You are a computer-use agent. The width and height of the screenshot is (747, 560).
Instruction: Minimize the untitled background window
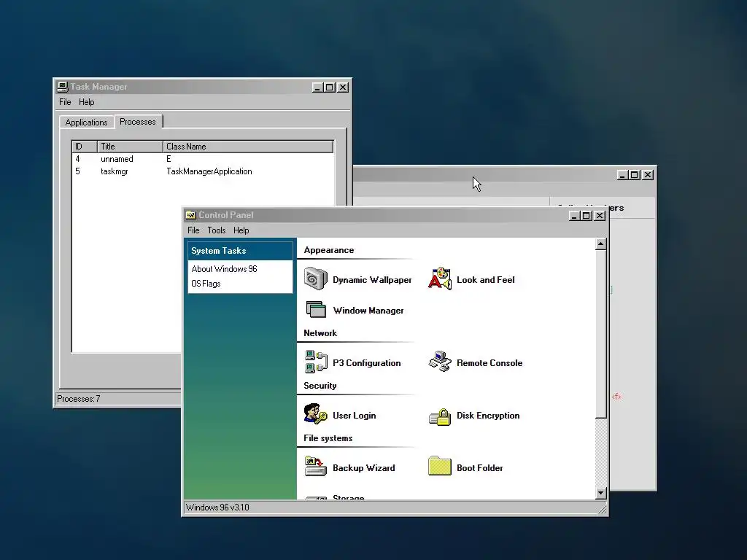[x=622, y=175]
